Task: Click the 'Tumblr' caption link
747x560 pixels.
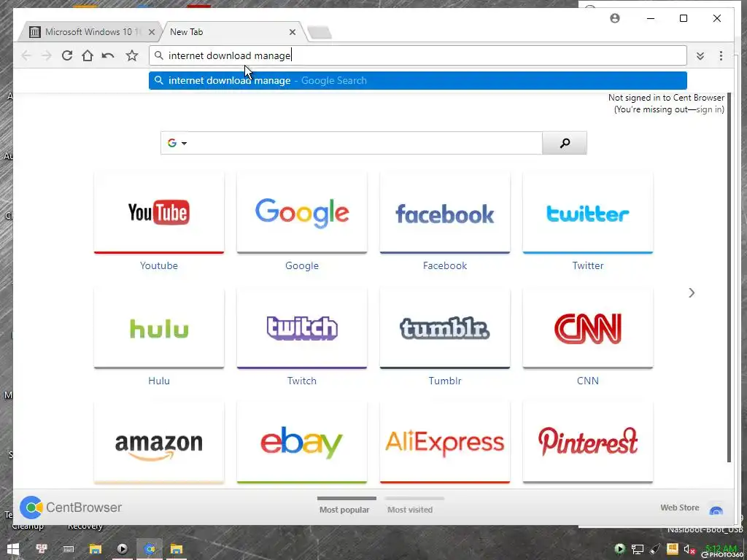Action: [x=445, y=381]
